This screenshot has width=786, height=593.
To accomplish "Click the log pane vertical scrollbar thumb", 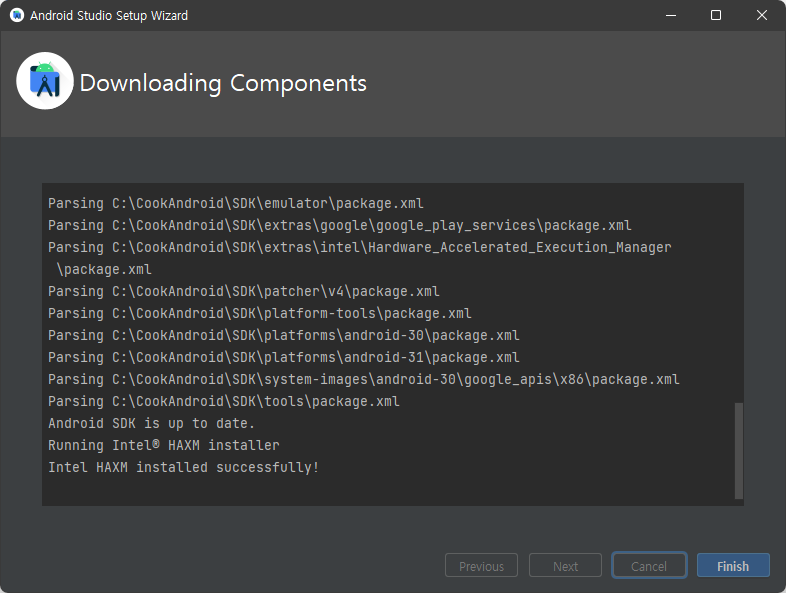I will click(738, 451).
